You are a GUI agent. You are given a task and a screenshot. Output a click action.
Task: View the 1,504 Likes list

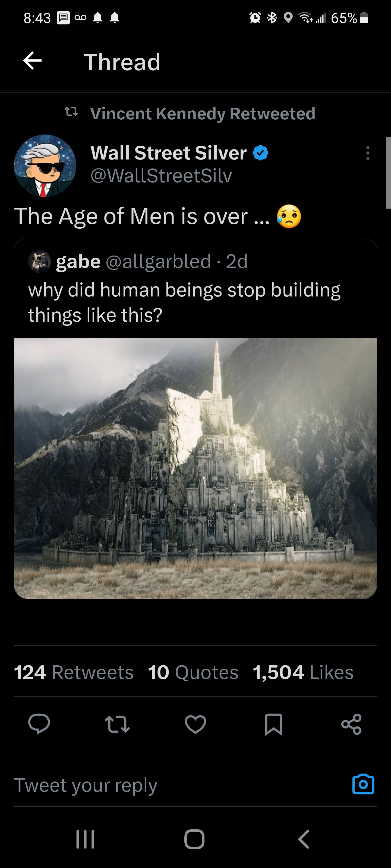(x=303, y=673)
